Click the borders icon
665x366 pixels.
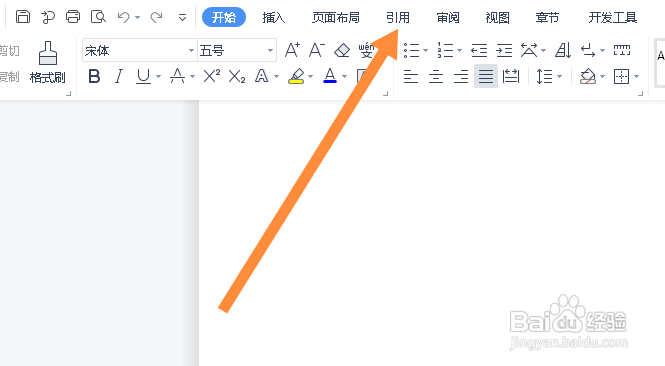click(621, 77)
